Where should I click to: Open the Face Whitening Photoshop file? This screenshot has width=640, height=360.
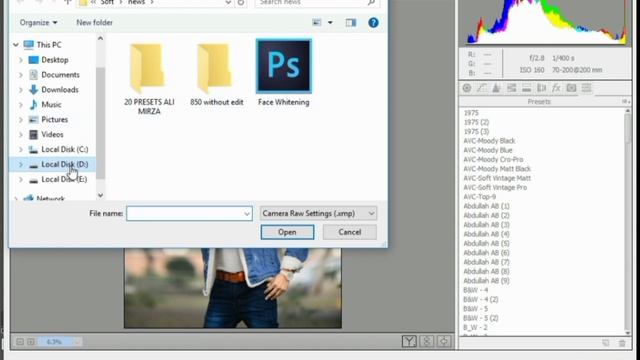coord(284,73)
